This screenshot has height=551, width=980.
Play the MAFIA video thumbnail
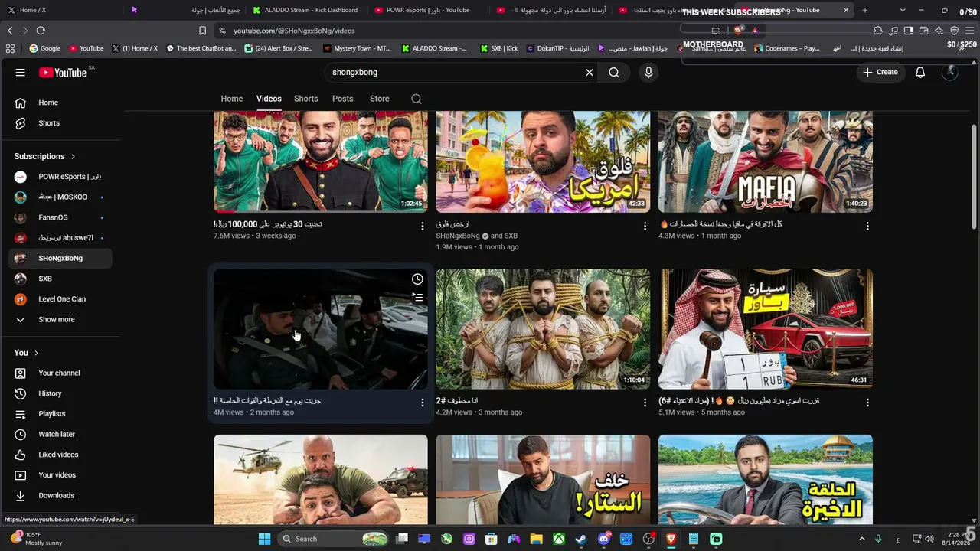766,161
